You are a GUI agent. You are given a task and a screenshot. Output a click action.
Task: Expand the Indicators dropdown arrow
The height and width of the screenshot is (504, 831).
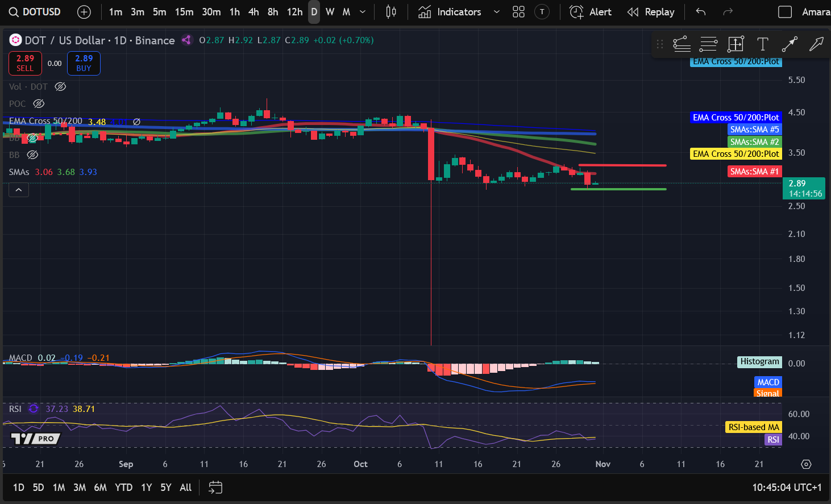pyautogui.click(x=497, y=11)
